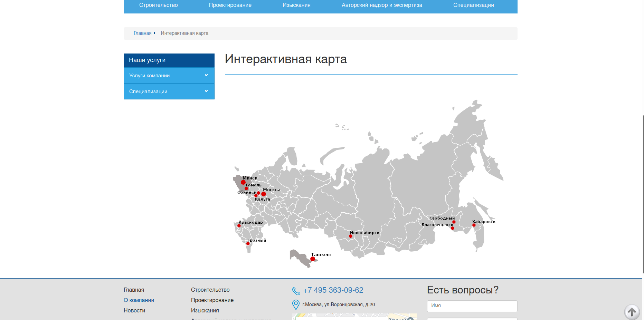
Task: Click the Имя input field
Action: pyautogui.click(x=472, y=306)
